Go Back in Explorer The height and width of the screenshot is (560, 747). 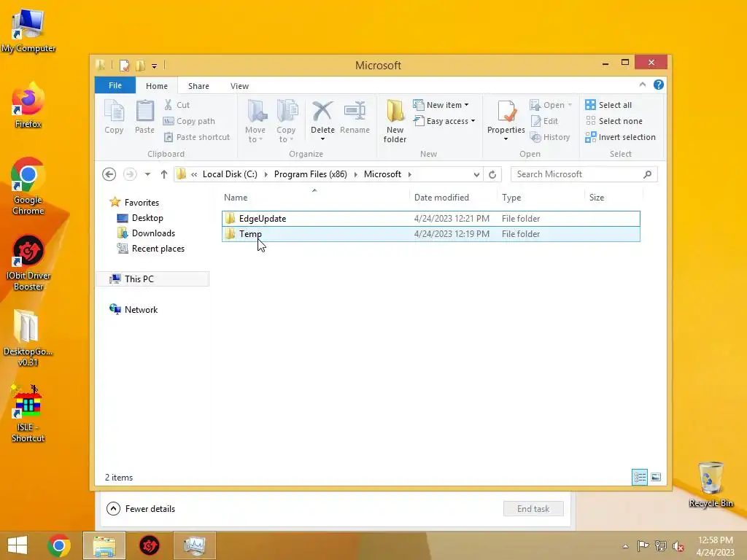point(109,174)
